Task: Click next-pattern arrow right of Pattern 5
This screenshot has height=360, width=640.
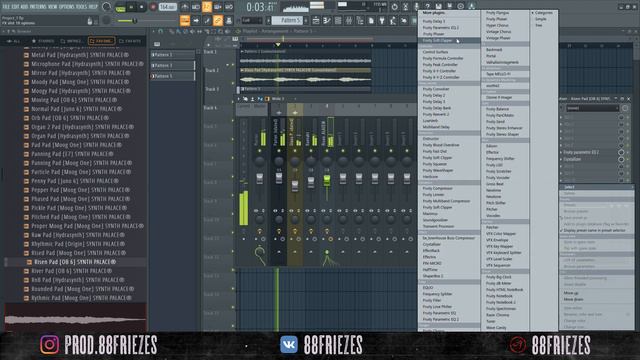Action: [306, 20]
